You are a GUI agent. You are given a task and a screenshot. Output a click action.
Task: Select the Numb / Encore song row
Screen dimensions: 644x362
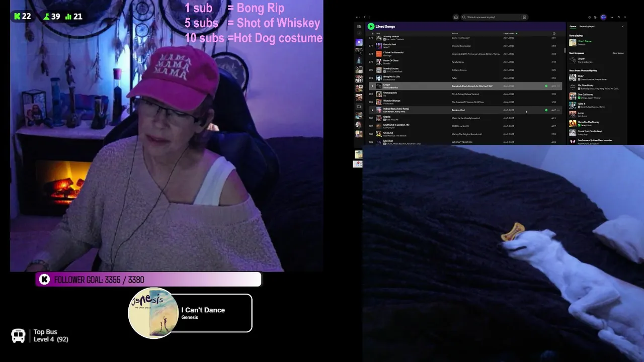465,70
